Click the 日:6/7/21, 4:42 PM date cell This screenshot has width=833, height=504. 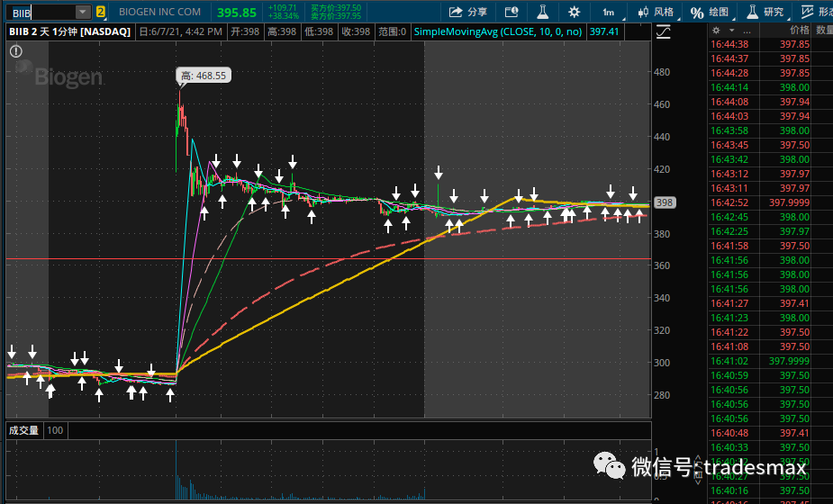click(180, 31)
